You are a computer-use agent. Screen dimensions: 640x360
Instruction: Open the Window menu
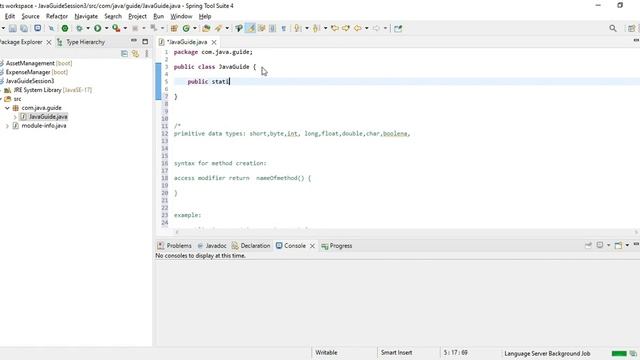(181, 16)
